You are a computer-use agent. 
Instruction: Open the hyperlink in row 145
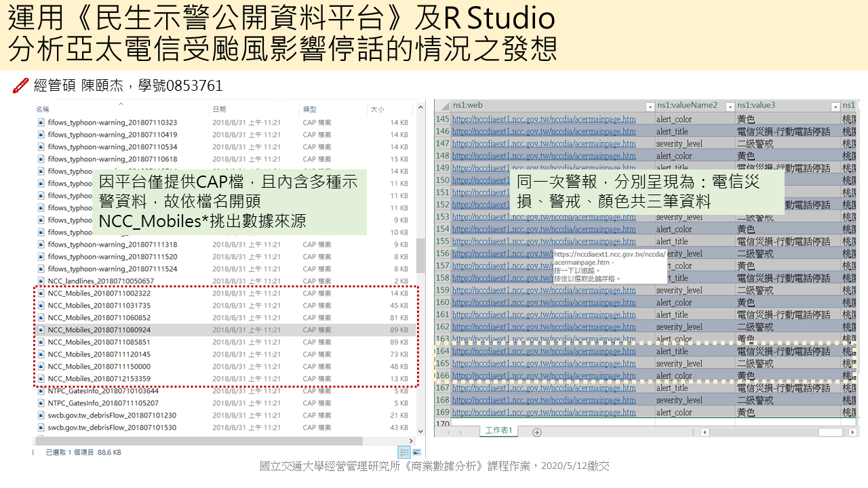pyautogui.click(x=544, y=119)
